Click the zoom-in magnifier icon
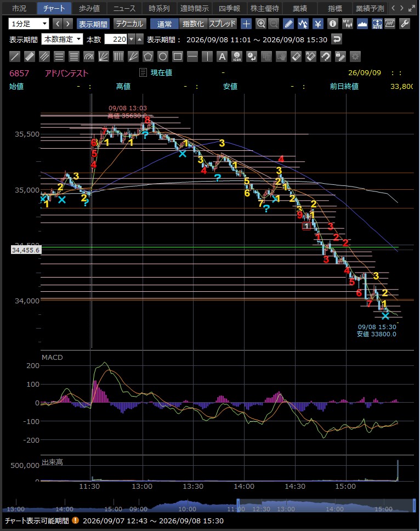 tap(261, 24)
